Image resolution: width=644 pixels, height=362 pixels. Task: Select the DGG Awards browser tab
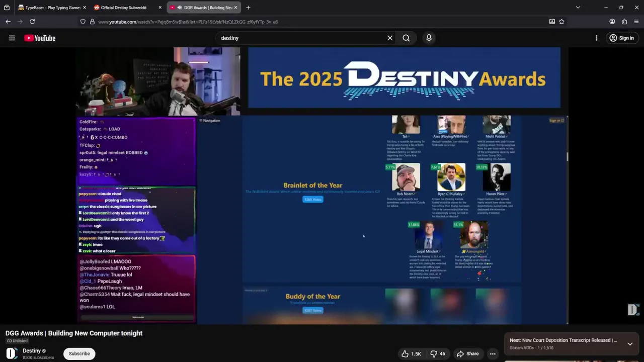pyautogui.click(x=204, y=8)
